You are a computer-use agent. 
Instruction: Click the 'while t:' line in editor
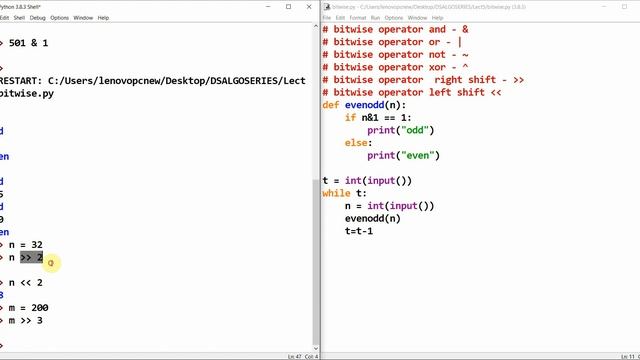344,193
